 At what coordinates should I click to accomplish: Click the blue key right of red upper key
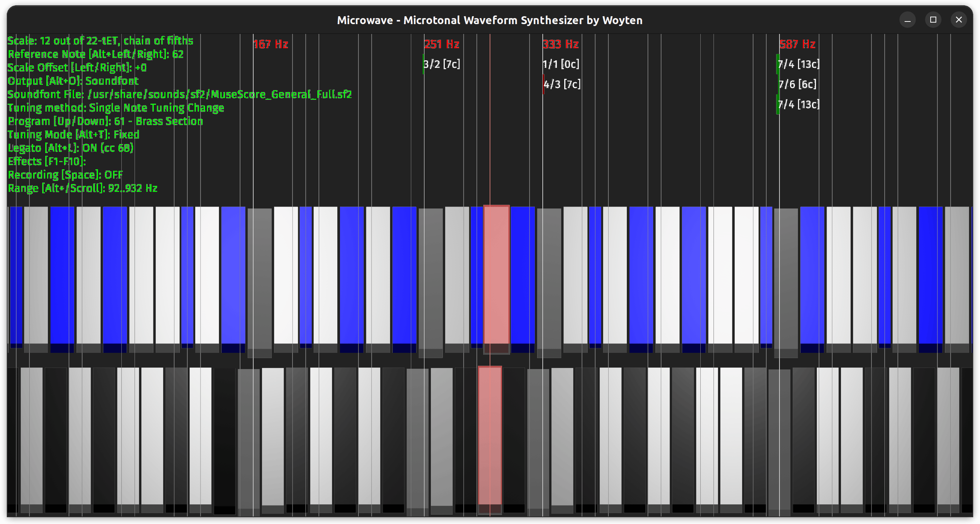(x=523, y=279)
